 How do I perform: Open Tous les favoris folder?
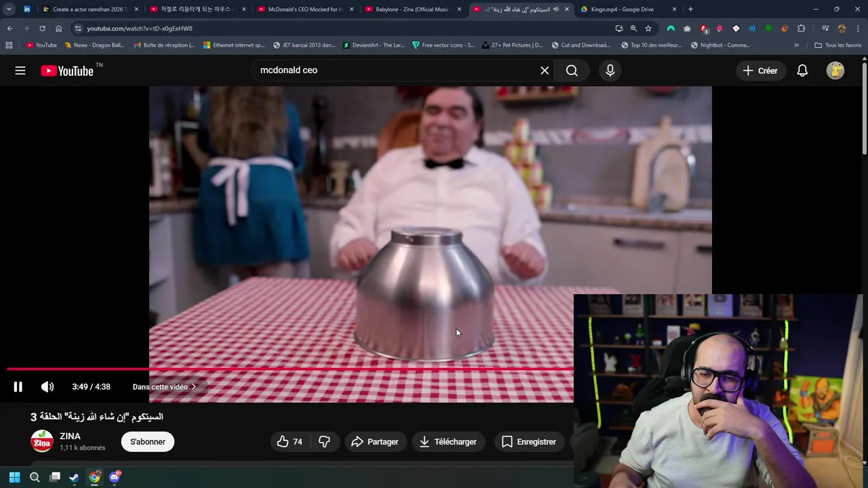coord(837,45)
